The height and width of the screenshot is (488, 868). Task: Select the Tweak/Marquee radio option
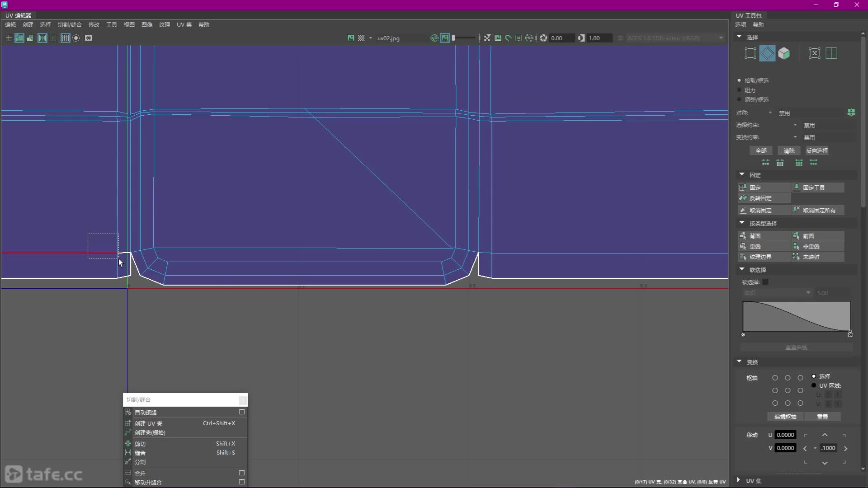tap(740, 99)
